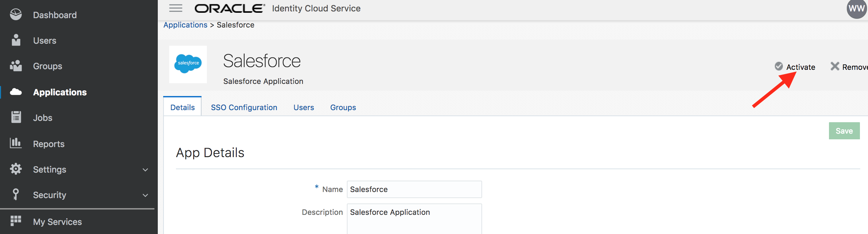Click the Salesforce page title heading

[x=262, y=61]
